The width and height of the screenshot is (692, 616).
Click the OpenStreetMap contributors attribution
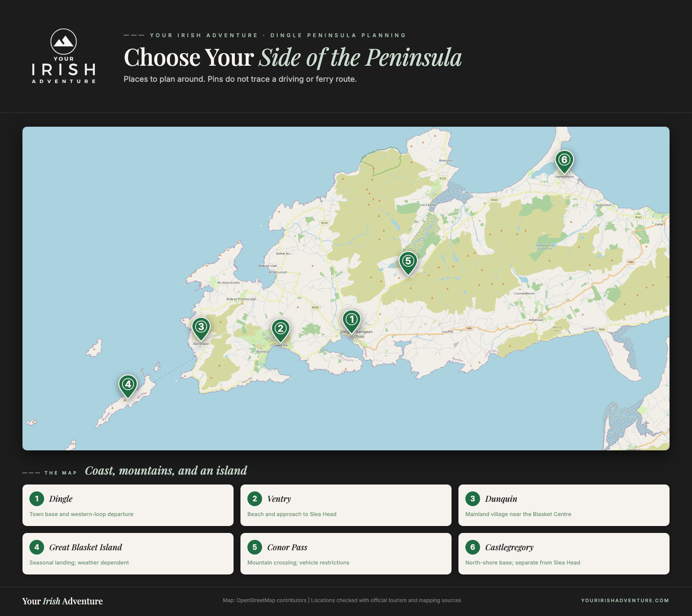264,600
